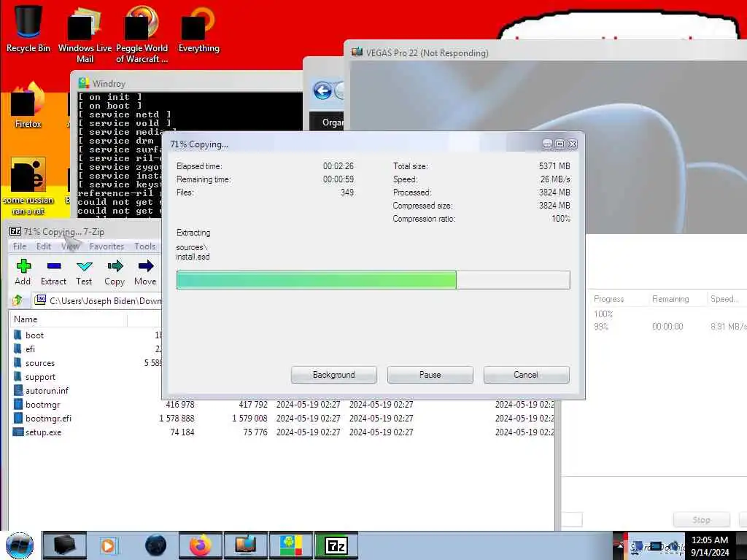The height and width of the screenshot is (560, 747).
Task: Select the sources folder in 7-Zip
Action: click(40, 363)
